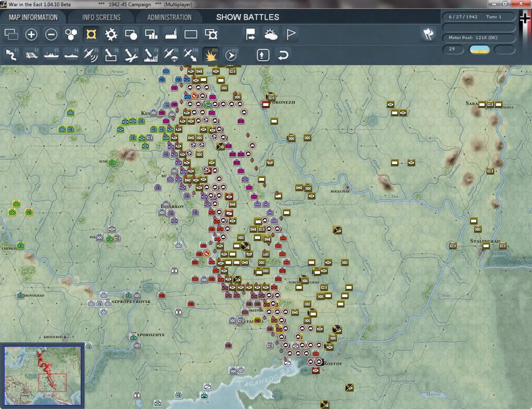Switch to the Info Screens tab
This screenshot has width=532, height=409.
(101, 17)
